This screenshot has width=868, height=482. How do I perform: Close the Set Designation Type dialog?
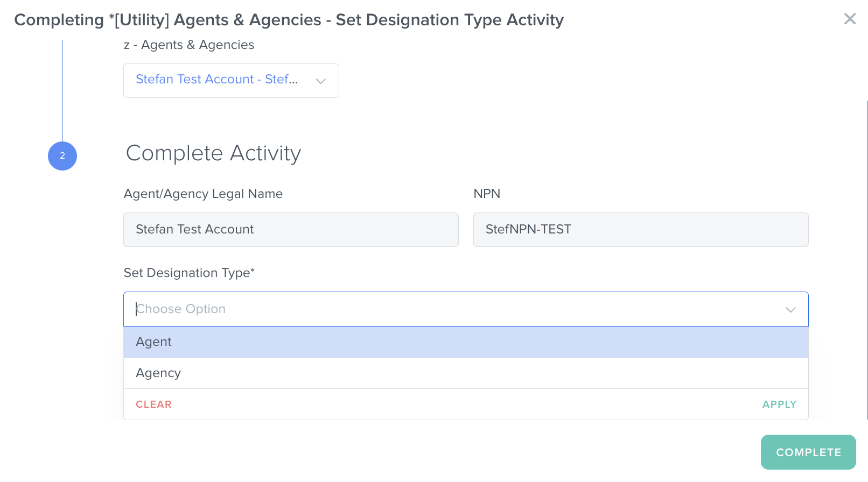850,19
